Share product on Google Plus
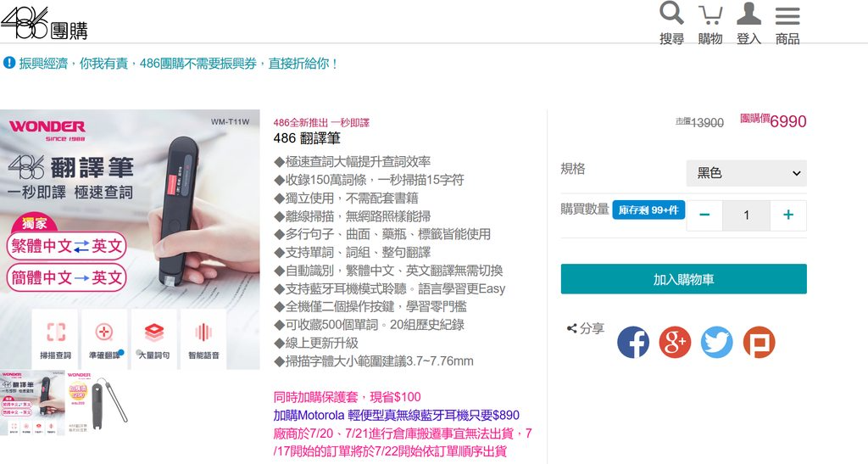The image size is (868, 464). coord(675,342)
